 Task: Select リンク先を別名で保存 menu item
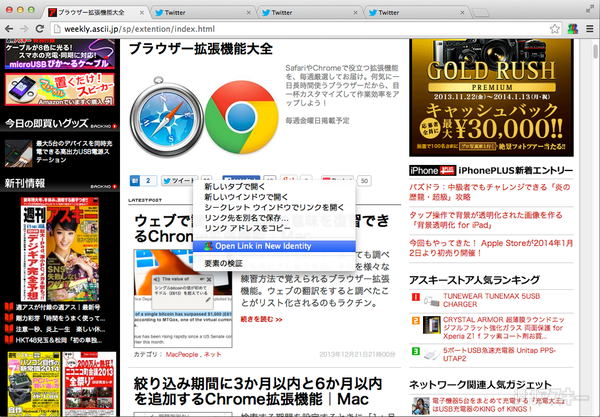click(274, 218)
